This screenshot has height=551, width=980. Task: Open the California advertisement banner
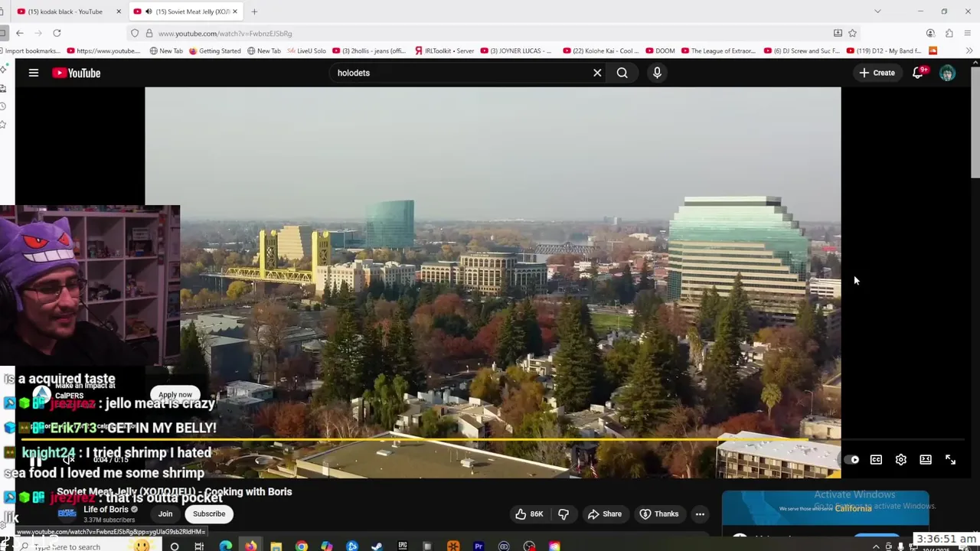825,508
